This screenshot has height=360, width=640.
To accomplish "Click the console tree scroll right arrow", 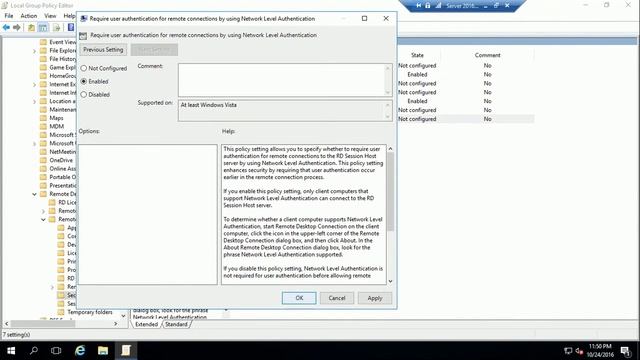I will pyautogui.click(x=116, y=323).
